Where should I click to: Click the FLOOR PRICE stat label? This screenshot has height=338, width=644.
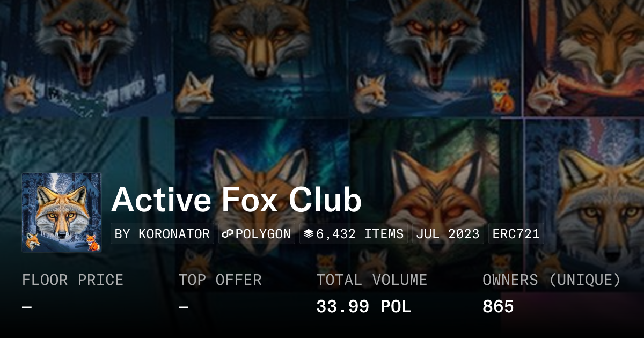[72, 280]
